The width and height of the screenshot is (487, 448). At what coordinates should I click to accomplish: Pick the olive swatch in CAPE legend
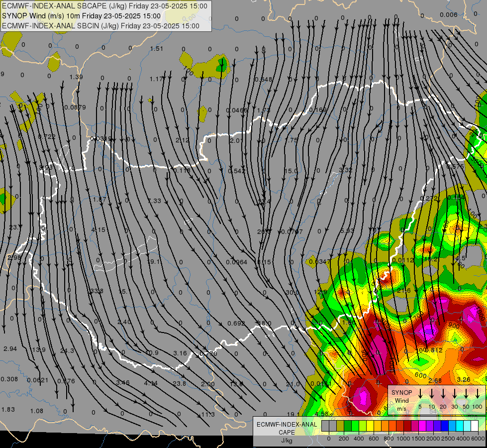340,426
